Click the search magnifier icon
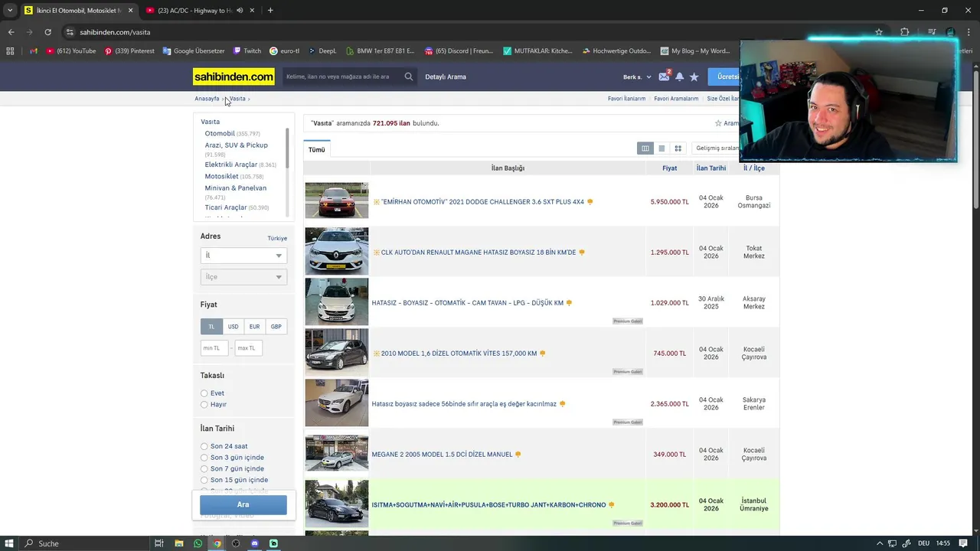The height and width of the screenshot is (551, 980). [409, 77]
